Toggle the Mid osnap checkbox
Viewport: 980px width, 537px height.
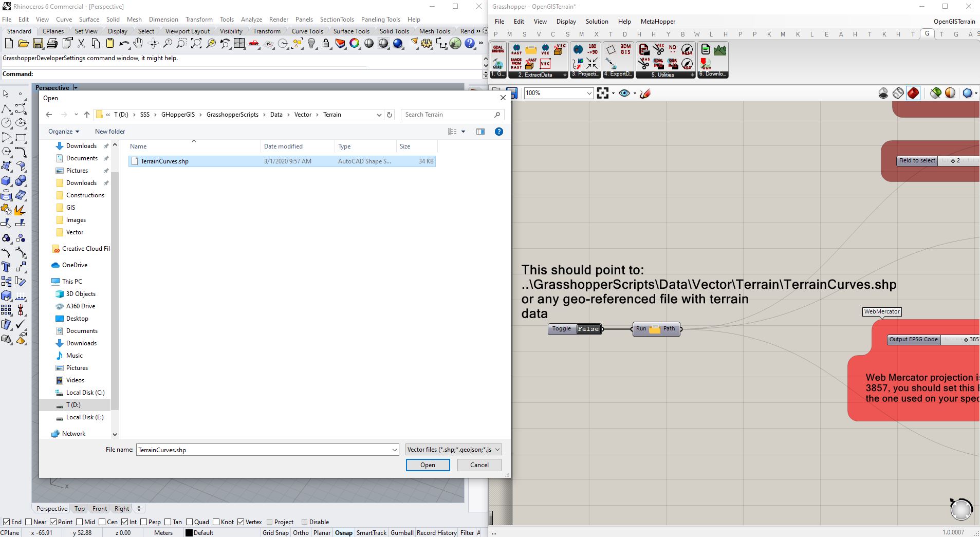tap(79, 522)
